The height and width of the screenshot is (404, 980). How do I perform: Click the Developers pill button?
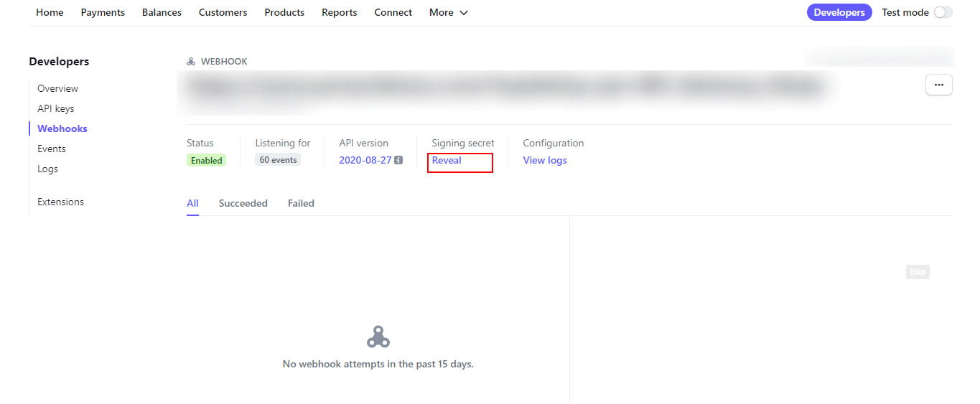pyautogui.click(x=839, y=12)
